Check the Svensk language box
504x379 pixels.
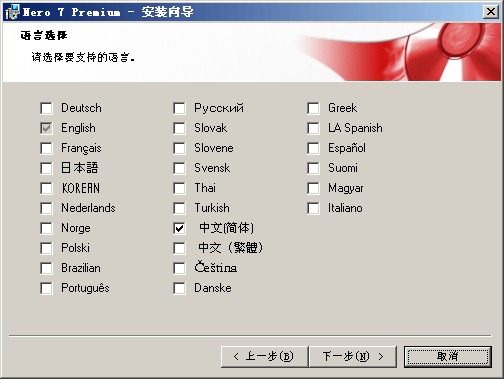[180, 168]
